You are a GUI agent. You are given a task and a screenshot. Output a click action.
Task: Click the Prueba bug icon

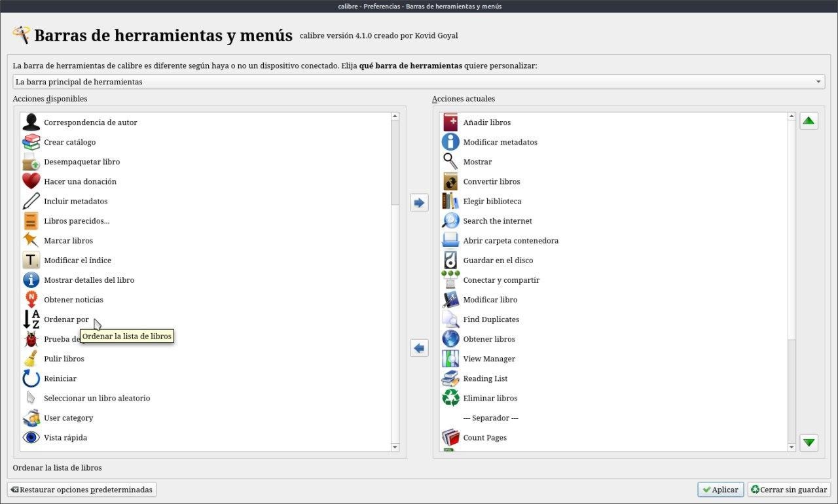pyautogui.click(x=31, y=339)
